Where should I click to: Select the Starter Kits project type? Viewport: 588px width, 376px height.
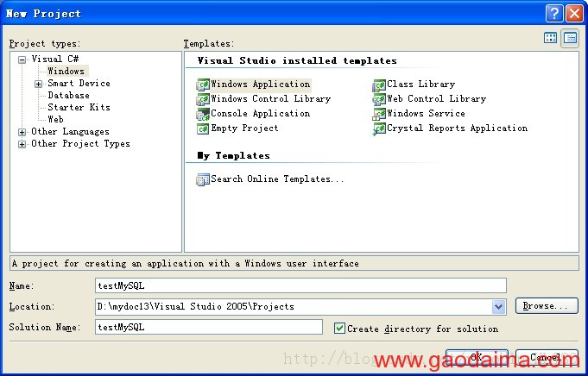point(79,107)
